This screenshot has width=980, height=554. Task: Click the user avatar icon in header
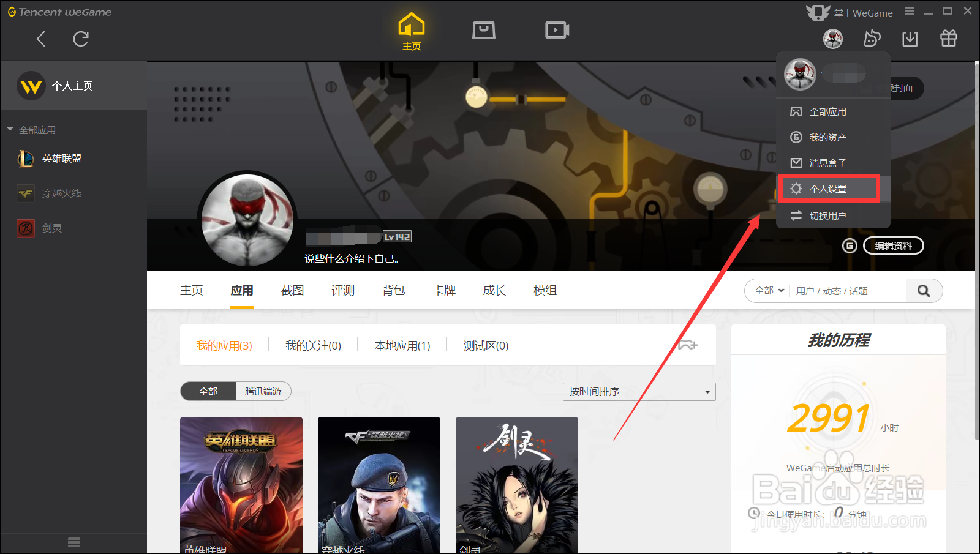tap(833, 39)
